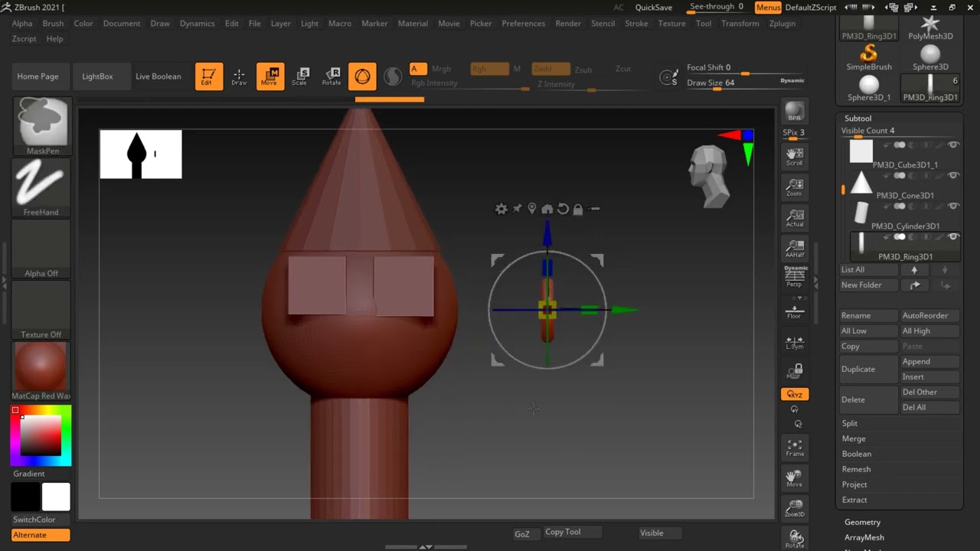Click the gizmo sticky pin icon
This screenshot has height=551, width=980.
click(517, 209)
